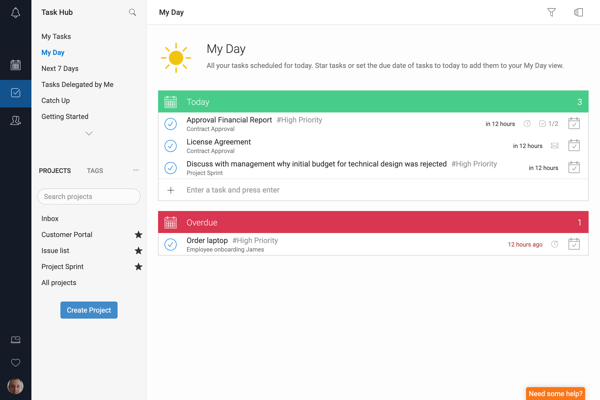Click clock icon on Order laptop task

tap(555, 244)
